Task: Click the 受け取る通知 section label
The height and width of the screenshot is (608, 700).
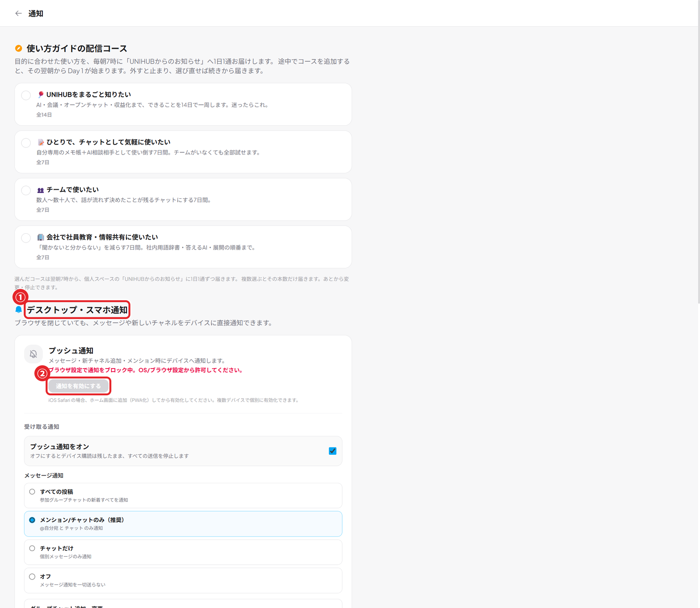Action: pos(42,427)
